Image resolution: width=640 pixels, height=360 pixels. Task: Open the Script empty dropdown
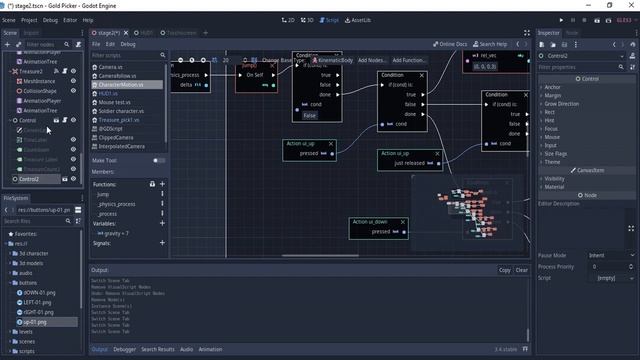[611, 278]
